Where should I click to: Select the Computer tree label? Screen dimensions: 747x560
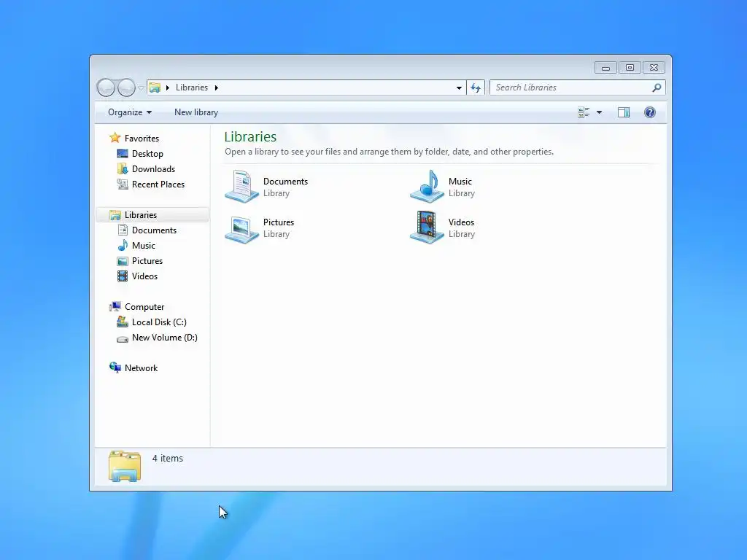[x=144, y=307]
